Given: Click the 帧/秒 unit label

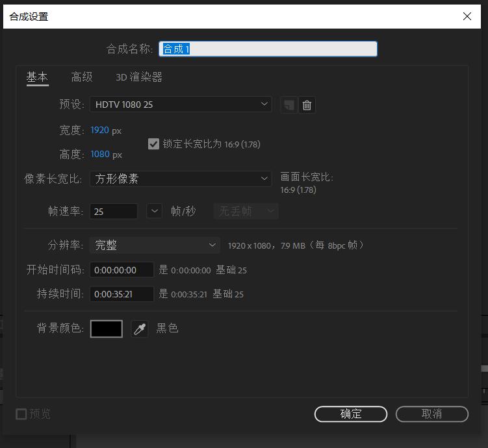Looking at the screenshot, I should coord(183,212).
